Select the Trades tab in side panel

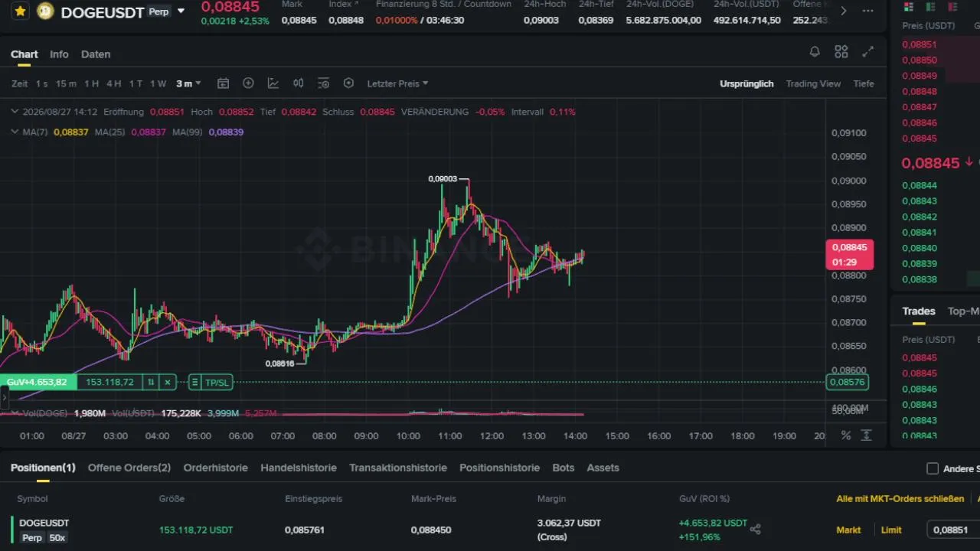pos(919,311)
